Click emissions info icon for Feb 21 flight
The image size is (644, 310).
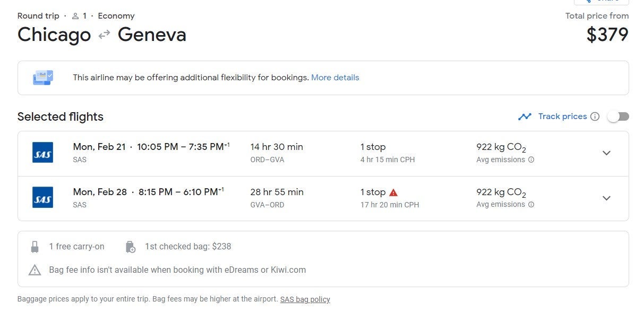[x=531, y=160]
